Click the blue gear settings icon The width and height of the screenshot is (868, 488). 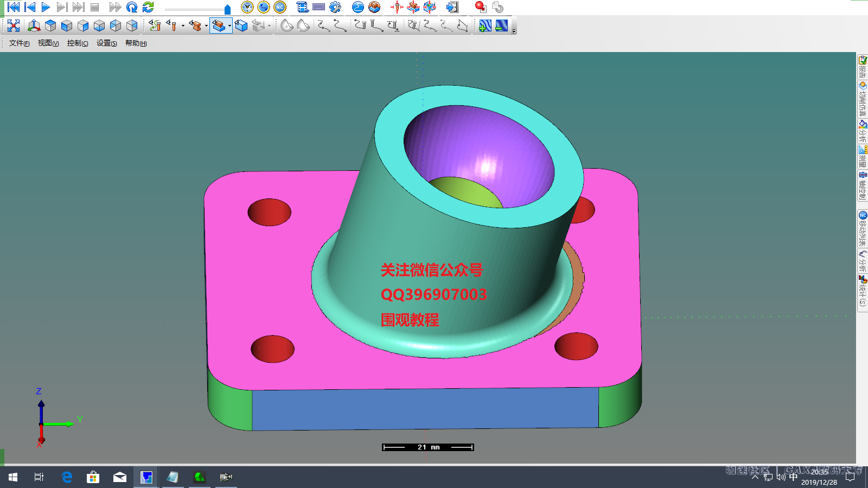pos(335,7)
